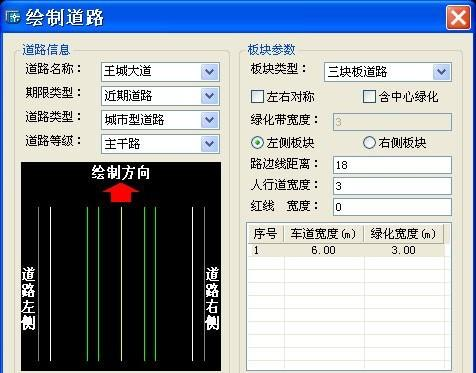
Task: Open the 道路等级 dropdown arrow
Action: coord(210,144)
